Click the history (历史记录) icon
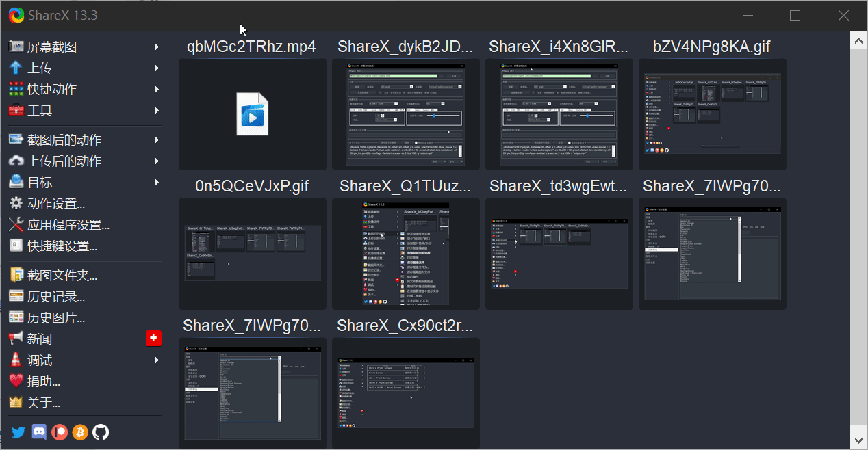Image resolution: width=868 pixels, height=450 pixels. 16,296
